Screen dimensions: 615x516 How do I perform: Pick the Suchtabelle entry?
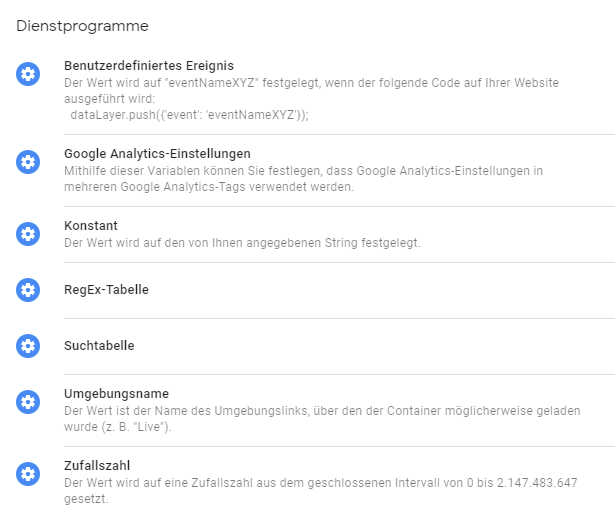coord(99,345)
